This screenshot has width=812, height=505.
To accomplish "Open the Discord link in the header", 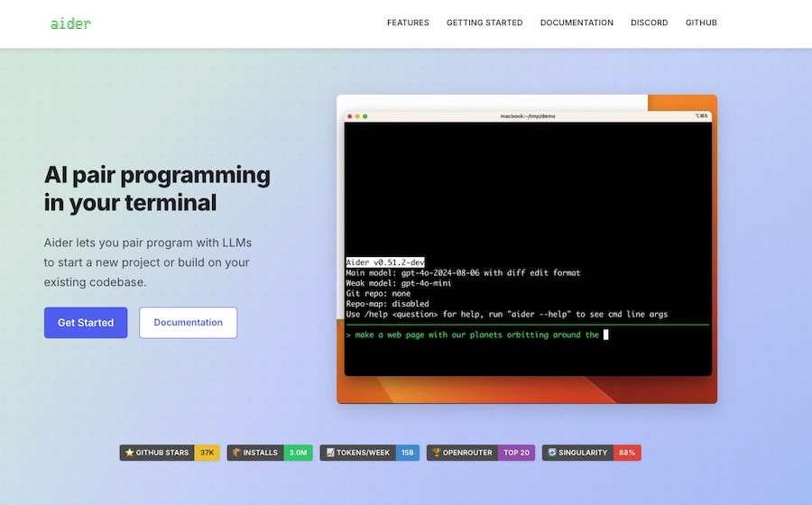I will 650,23.
